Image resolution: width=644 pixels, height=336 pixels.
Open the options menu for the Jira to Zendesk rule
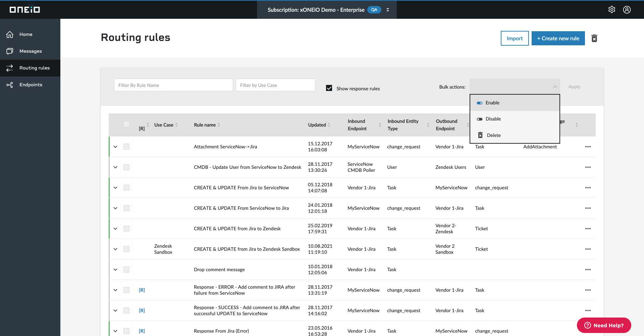pyautogui.click(x=588, y=229)
